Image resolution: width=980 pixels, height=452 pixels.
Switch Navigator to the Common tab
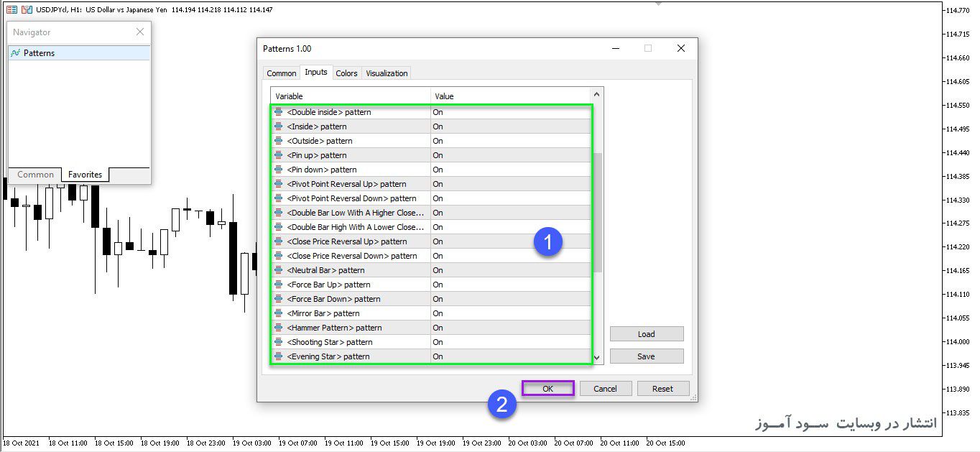click(35, 175)
